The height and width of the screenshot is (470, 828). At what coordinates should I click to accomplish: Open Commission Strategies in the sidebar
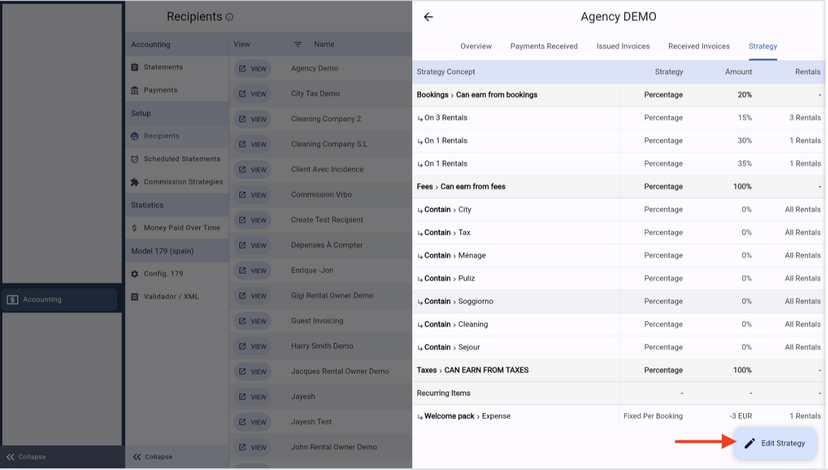(182, 182)
